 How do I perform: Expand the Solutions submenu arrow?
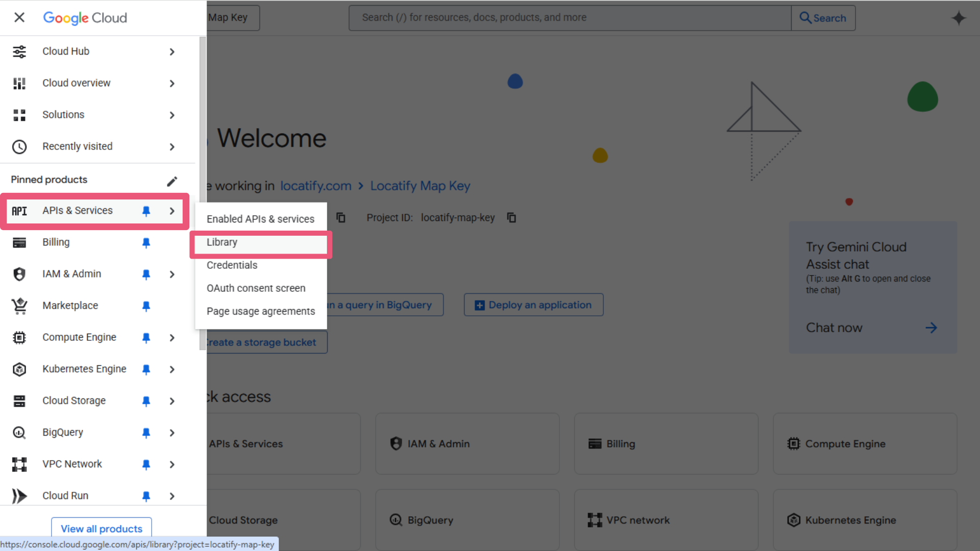point(172,115)
